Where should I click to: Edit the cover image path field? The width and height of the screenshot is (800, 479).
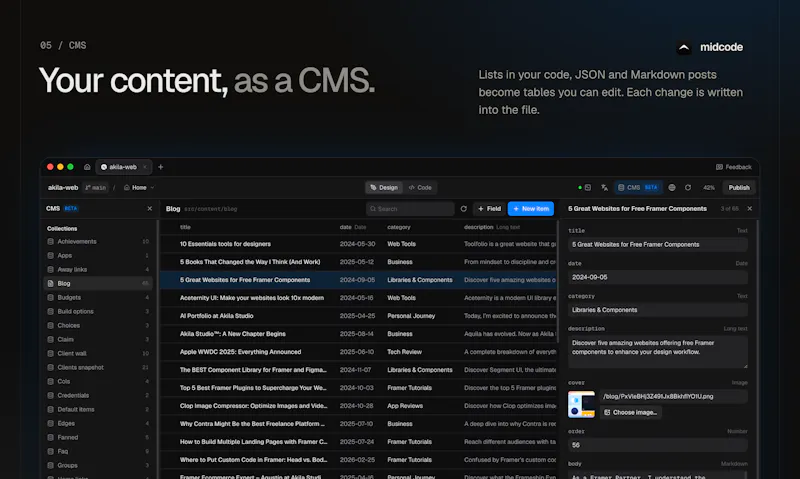[673, 396]
